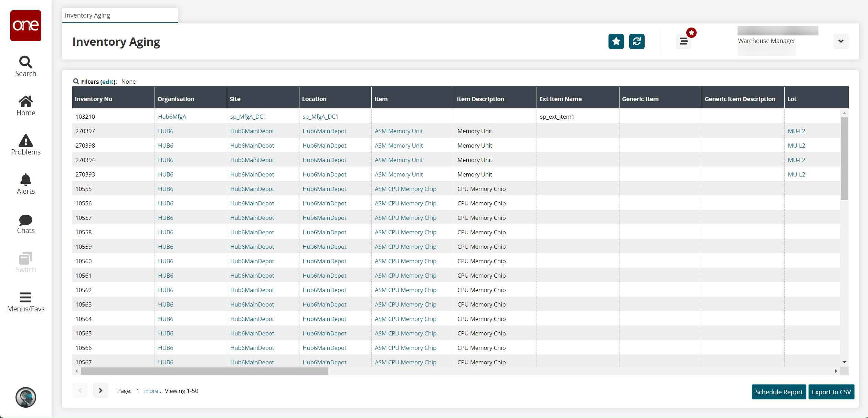Click the filters magnifier icon
This screenshot has height=418, width=868.
76,81
